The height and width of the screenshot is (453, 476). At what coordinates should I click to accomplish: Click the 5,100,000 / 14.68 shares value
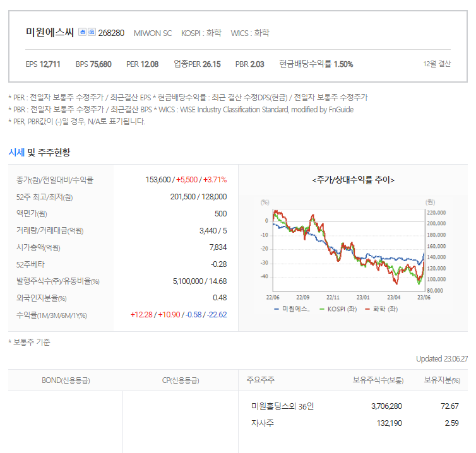[x=199, y=281]
